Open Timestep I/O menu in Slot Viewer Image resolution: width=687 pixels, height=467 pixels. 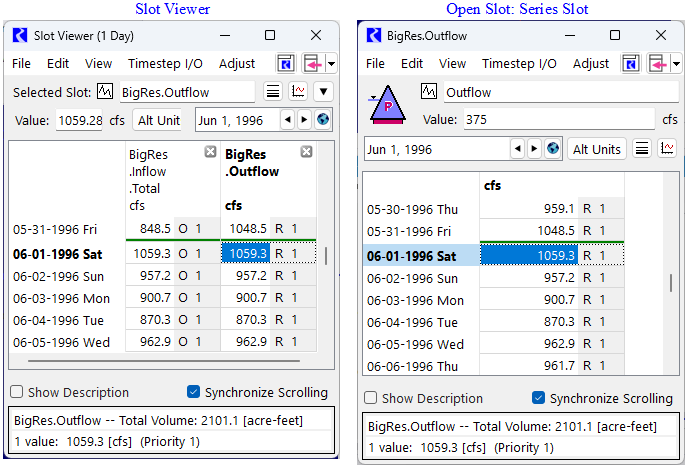(x=165, y=63)
